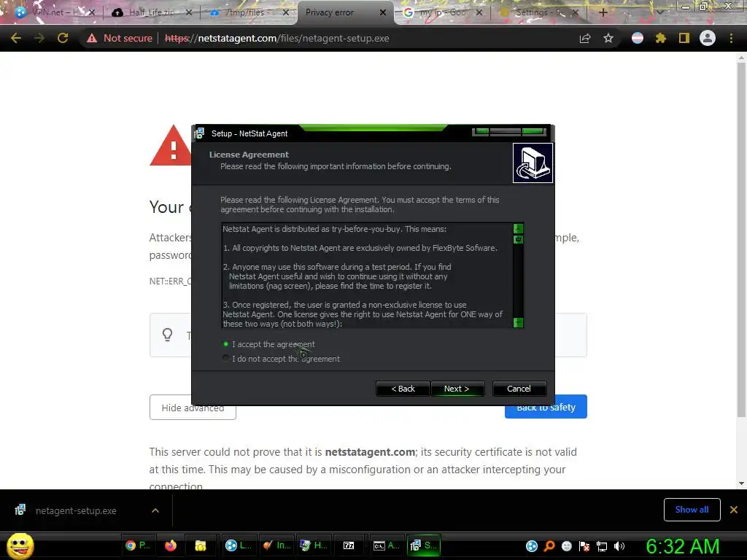747x560 pixels.
Task: Reload the page with the refresh icon
Action: click(x=63, y=38)
